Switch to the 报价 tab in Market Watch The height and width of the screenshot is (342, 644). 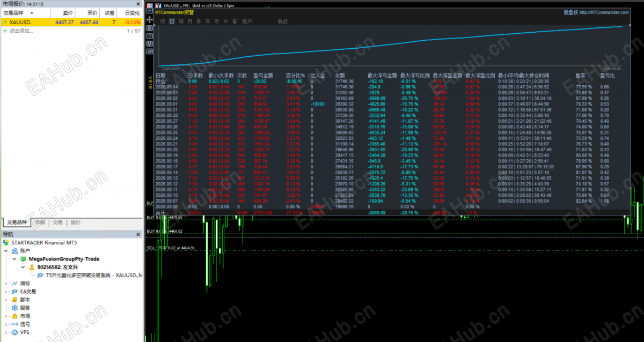76,222
